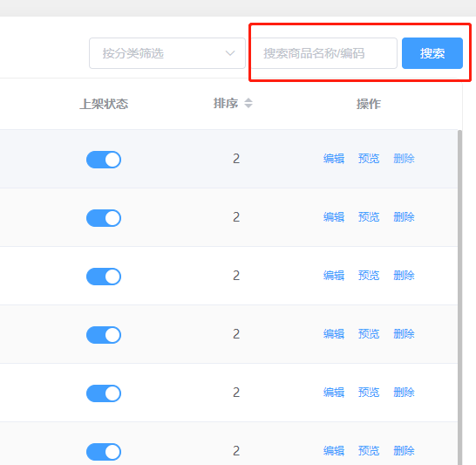Click the table's vertical scrollbar
476x465 pixels.
click(x=460, y=297)
